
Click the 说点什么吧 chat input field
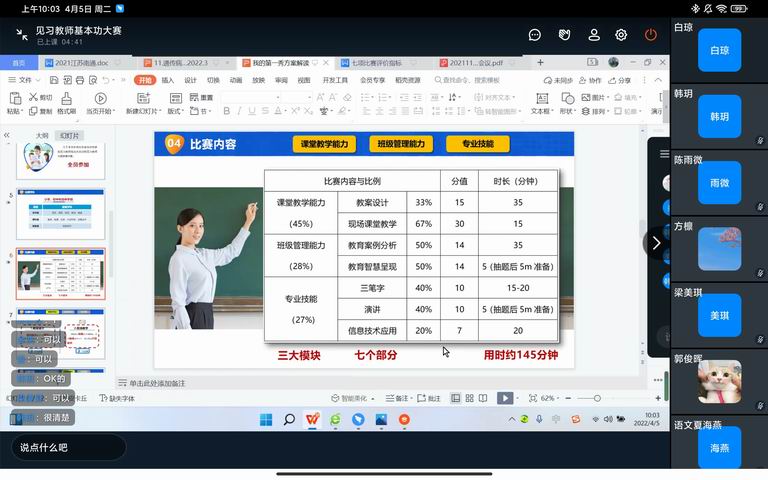(x=68, y=447)
